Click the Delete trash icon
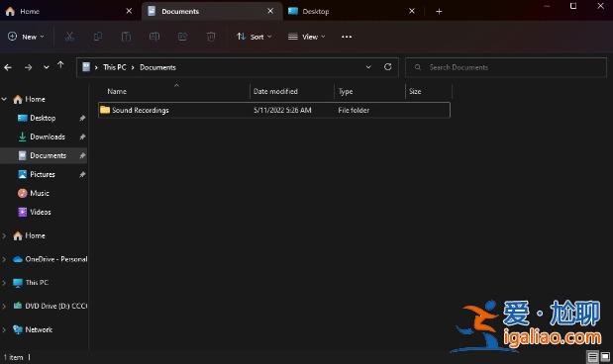Viewport: 613px width, 364px height. pyautogui.click(x=211, y=37)
